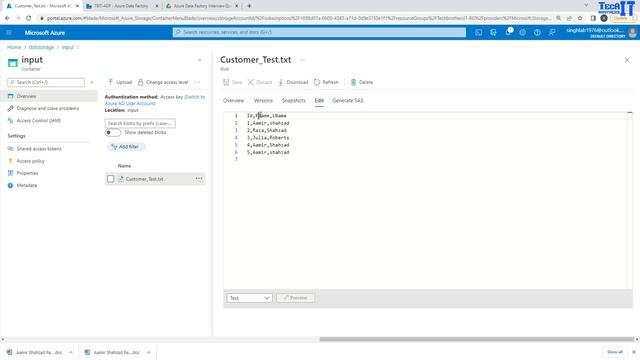Click the Azure global search bar

click(x=319, y=32)
